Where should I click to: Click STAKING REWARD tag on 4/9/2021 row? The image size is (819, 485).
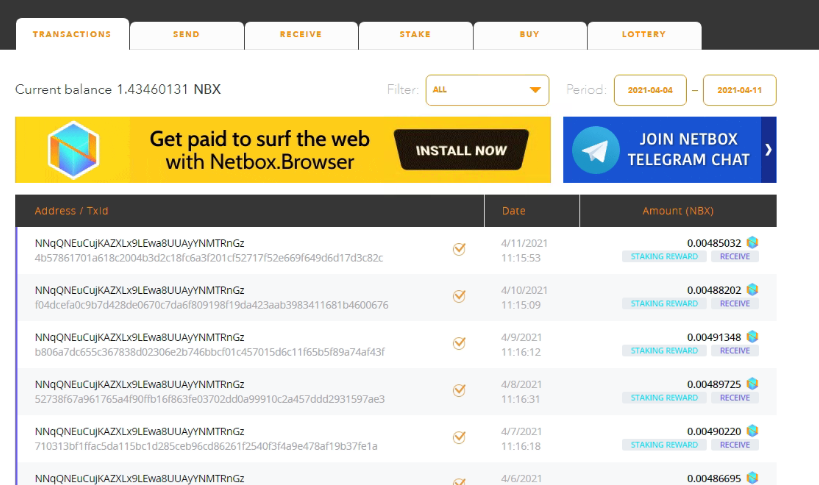pos(664,350)
